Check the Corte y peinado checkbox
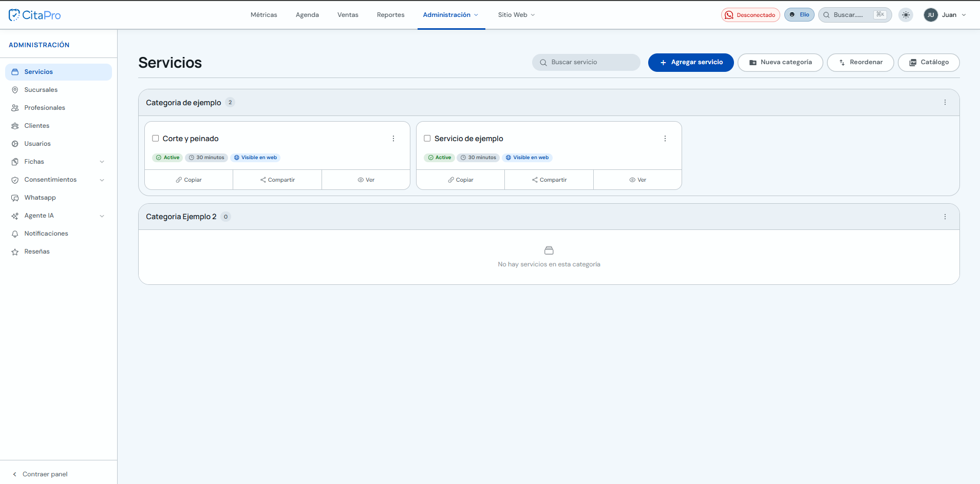Screen dimensions: 980x484 click(x=156, y=139)
